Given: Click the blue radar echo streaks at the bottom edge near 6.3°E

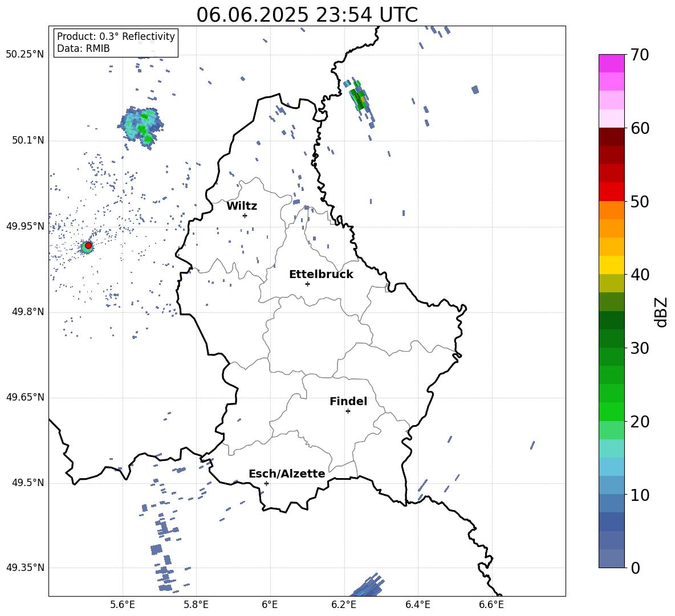Looking at the screenshot, I should (x=367, y=585).
